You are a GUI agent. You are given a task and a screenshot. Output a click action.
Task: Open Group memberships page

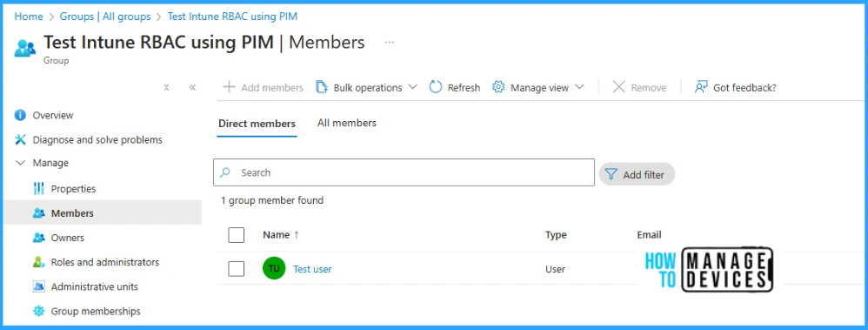[x=96, y=311]
